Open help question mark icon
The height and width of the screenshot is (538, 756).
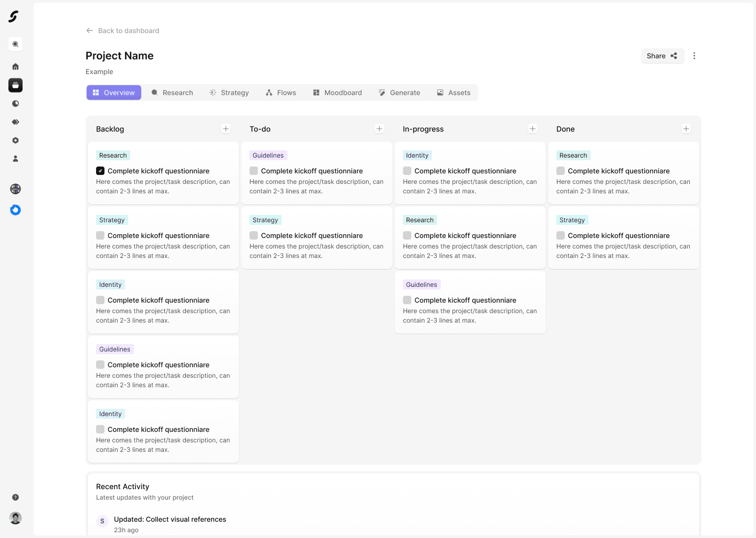pyautogui.click(x=15, y=497)
